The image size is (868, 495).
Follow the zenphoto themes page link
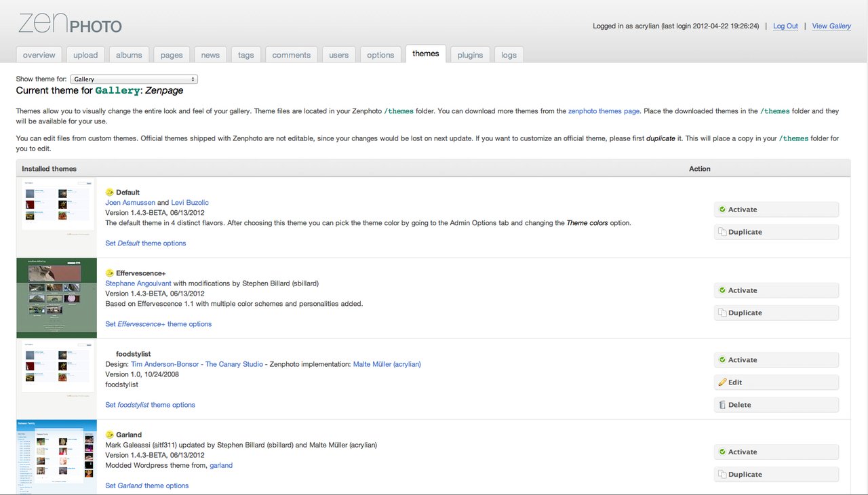[604, 111]
